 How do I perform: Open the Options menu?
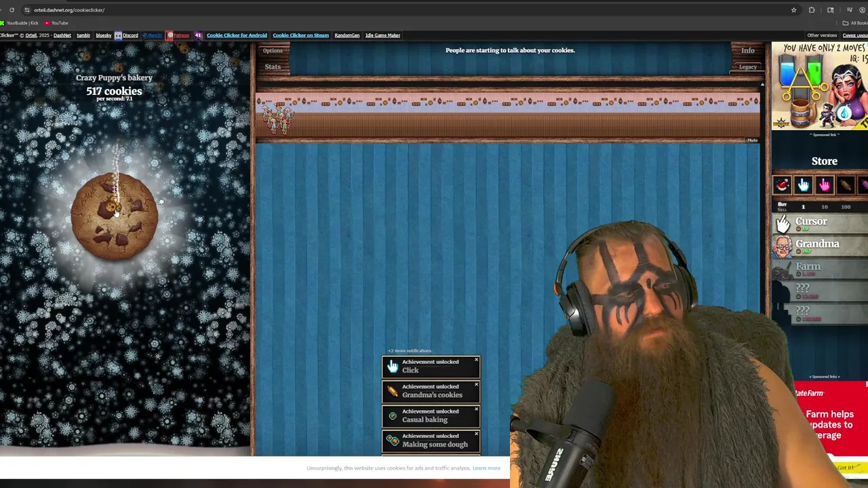click(x=273, y=50)
